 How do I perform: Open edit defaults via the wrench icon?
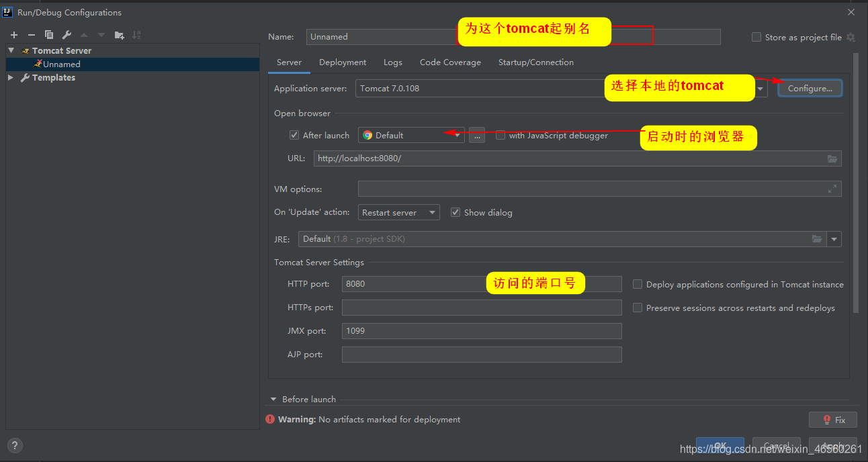pos(67,35)
